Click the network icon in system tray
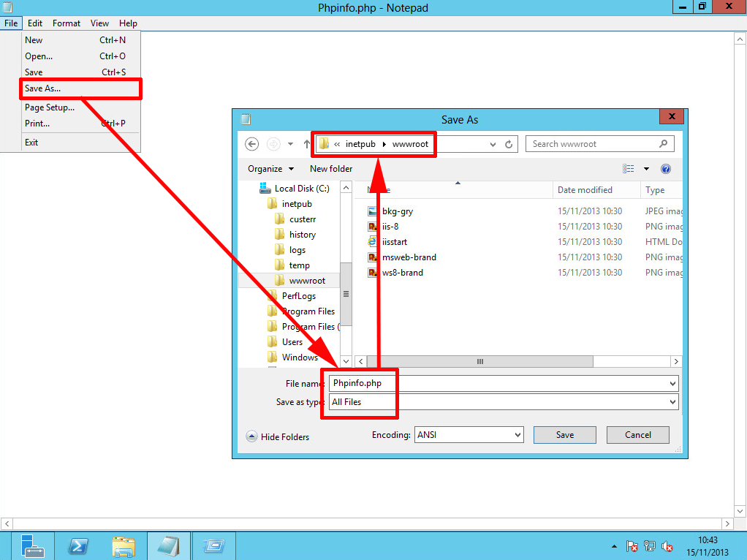 pyautogui.click(x=649, y=546)
